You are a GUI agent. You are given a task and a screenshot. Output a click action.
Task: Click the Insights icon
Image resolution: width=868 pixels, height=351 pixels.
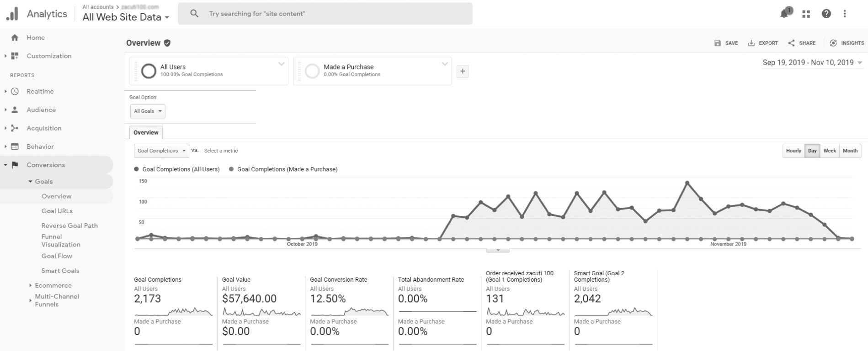point(833,43)
